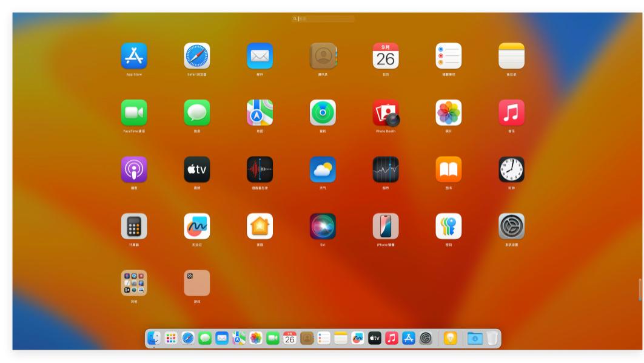Screen dimensions: 644x363
Task: Launch the Books app
Action: coord(449,169)
